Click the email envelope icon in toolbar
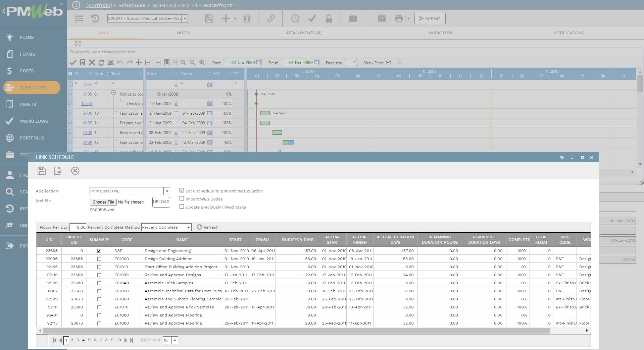This screenshot has width=644, height=350. click(382, 18)
